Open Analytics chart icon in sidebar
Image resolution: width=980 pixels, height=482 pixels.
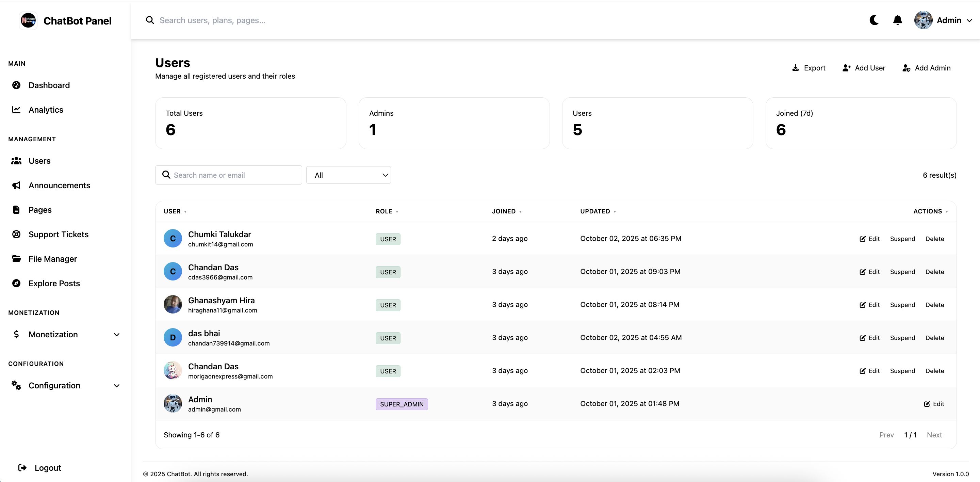(x=16, y=110)
